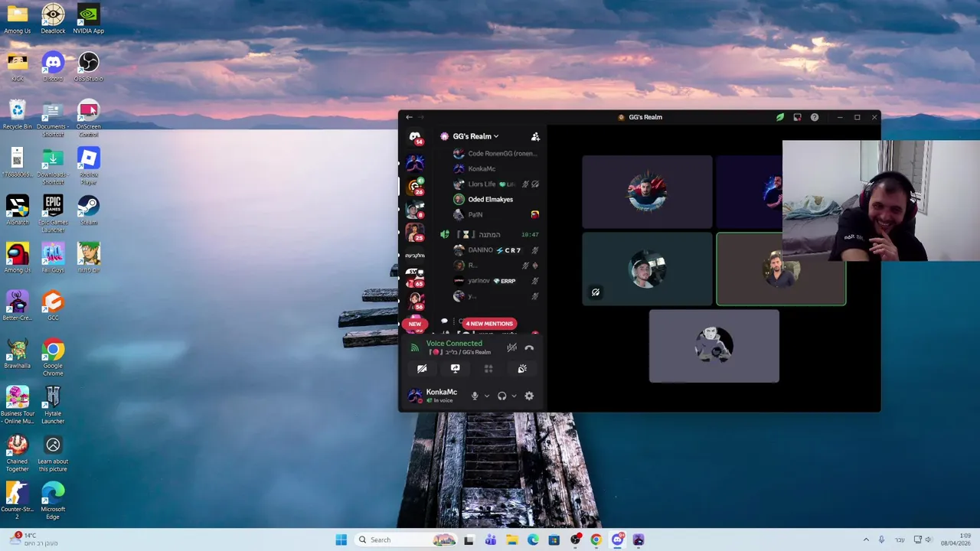This screenshot has height=551, width=980.
Task: Select the Hytale Launcher desktop icon
Action: coord(53,405)
